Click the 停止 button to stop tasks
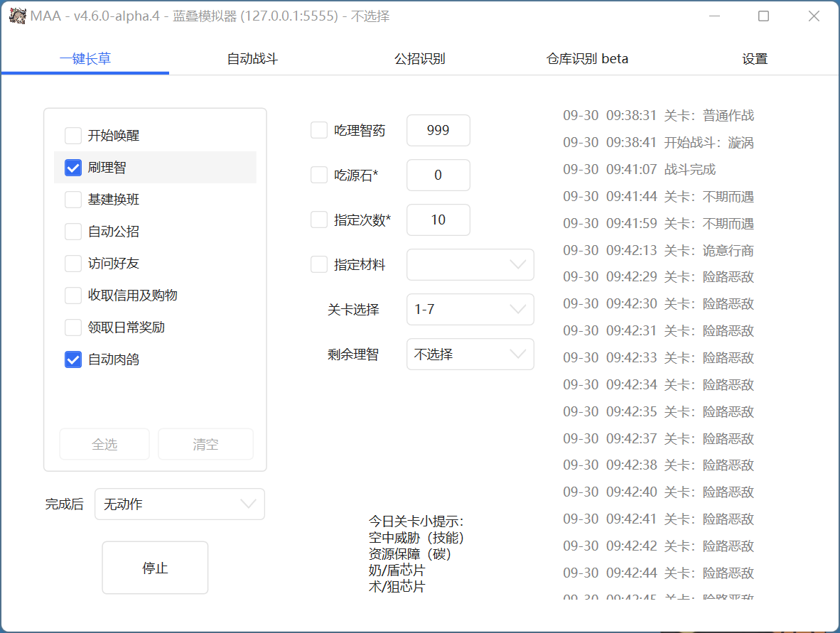Screen dimensions: 840x633 coord(155,567)
